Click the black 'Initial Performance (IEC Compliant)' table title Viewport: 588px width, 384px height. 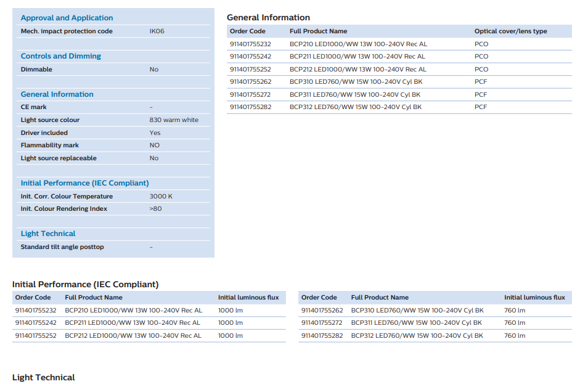coord(86,284)
